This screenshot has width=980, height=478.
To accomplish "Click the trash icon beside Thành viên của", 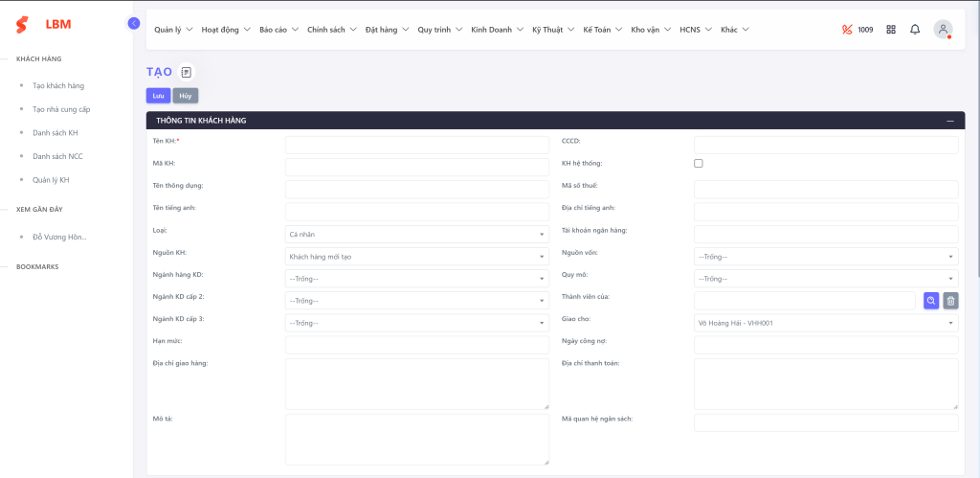I will (x=950, y=301).
